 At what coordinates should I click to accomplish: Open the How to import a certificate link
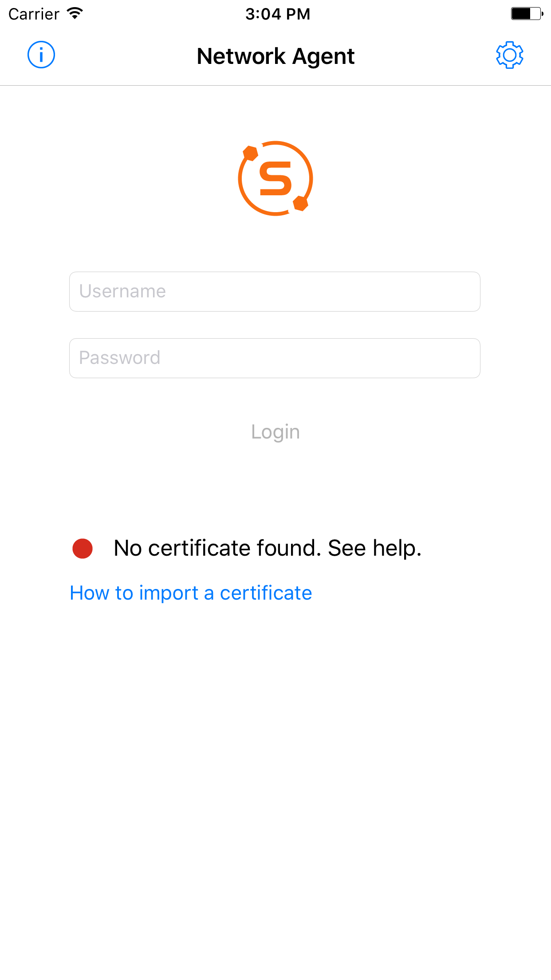coord(190,593)
